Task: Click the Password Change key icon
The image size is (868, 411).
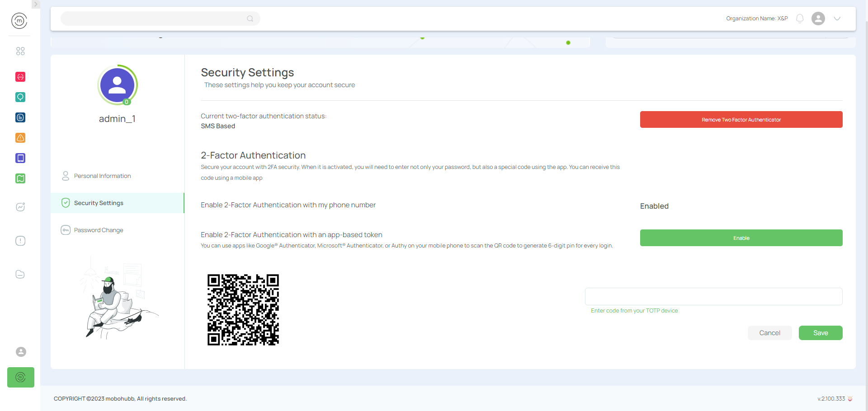Action: pos(66,230)
